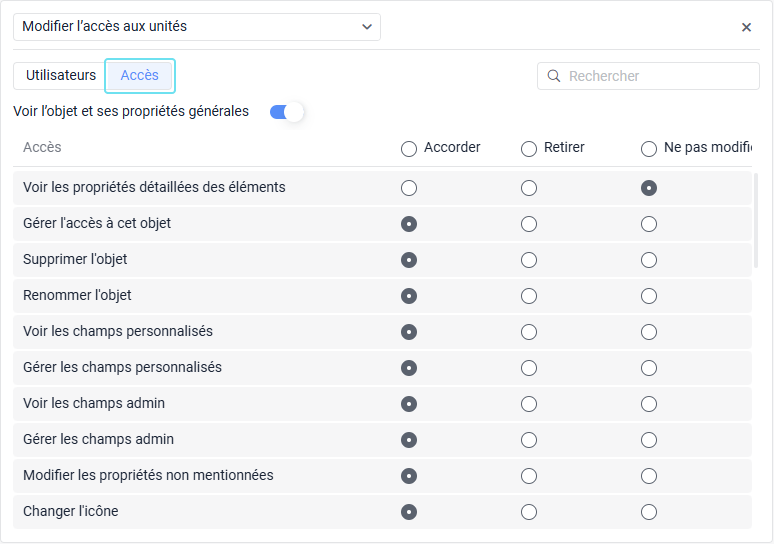Select the Accès tab
The image size is (774, 544).
point(140,75)
